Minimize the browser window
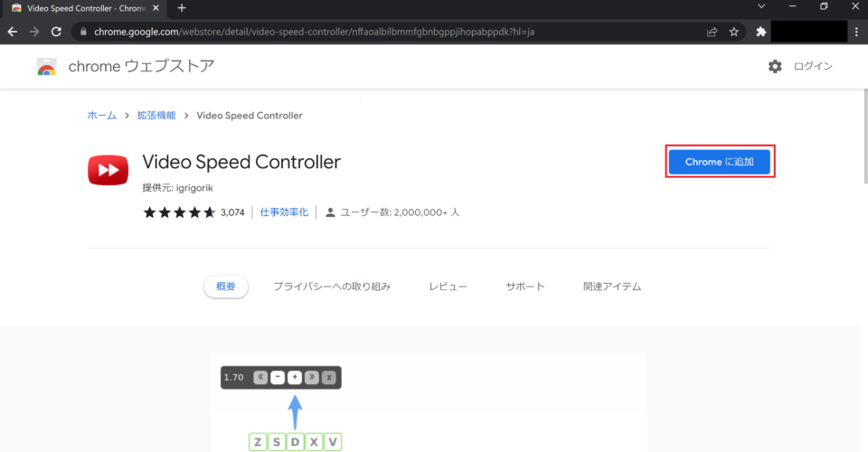 coord(793,6)
